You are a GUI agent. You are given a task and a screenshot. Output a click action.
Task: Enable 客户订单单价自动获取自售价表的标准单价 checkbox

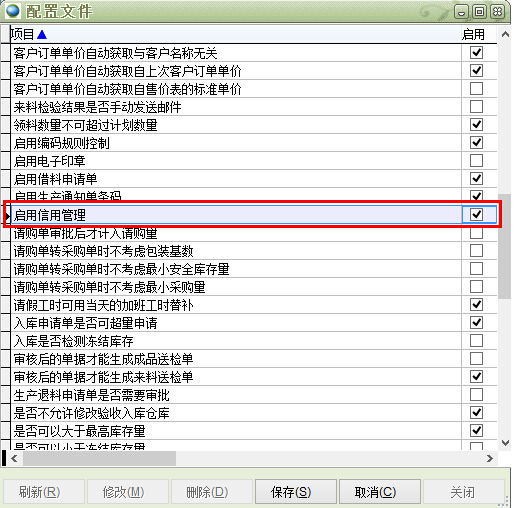click(476, 88)
